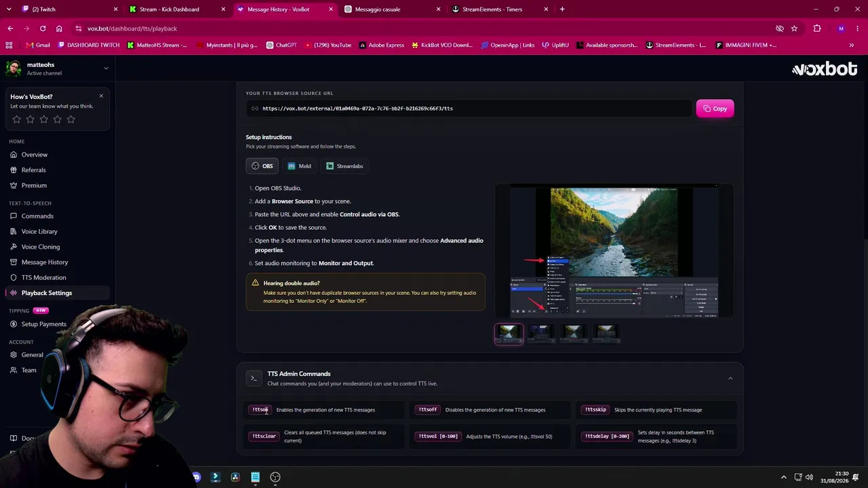The width and height of the screenshot is (868, 488).
Task: Close the Messaggio casuale tab
Action: point(438,9)
